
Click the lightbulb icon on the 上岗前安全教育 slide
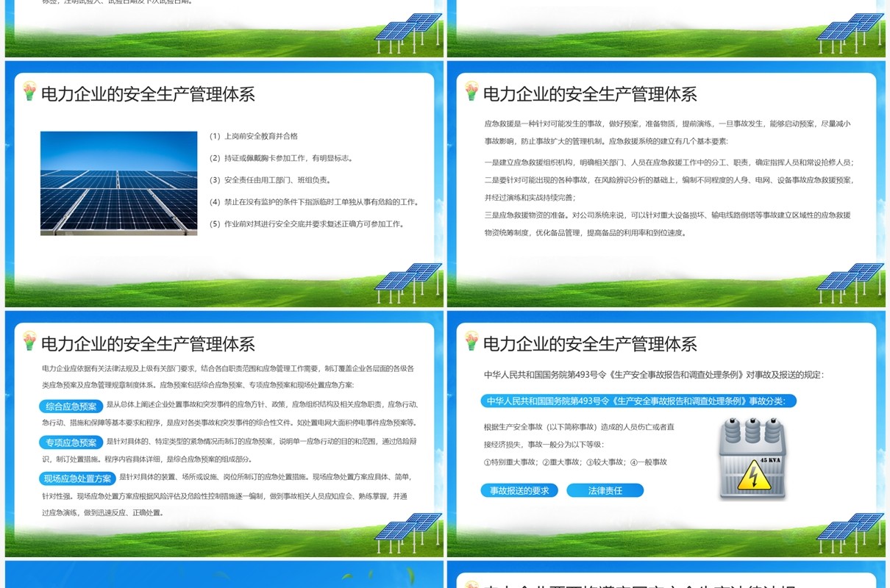coord(29,90)
